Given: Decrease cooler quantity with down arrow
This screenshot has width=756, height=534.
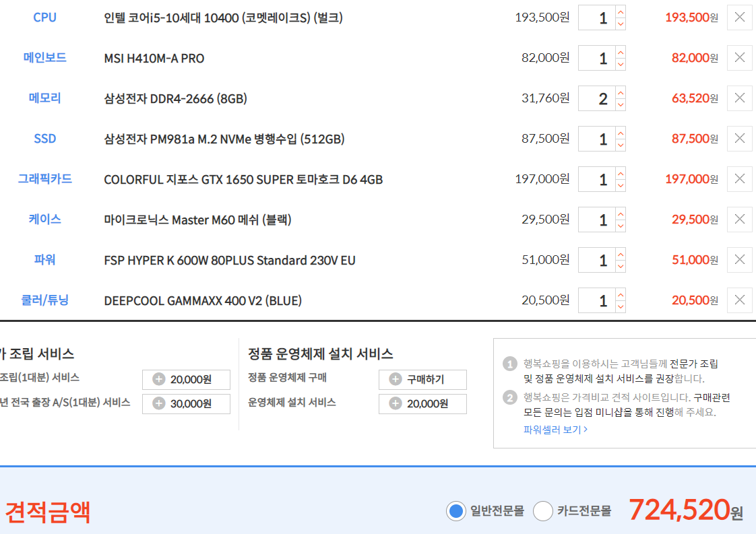Looking at the screenshot, I should tap(621, 306).
